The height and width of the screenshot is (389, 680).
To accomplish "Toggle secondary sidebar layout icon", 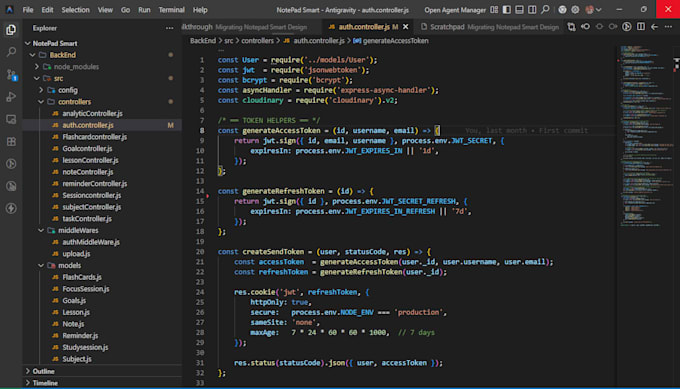I will point(532,10).
